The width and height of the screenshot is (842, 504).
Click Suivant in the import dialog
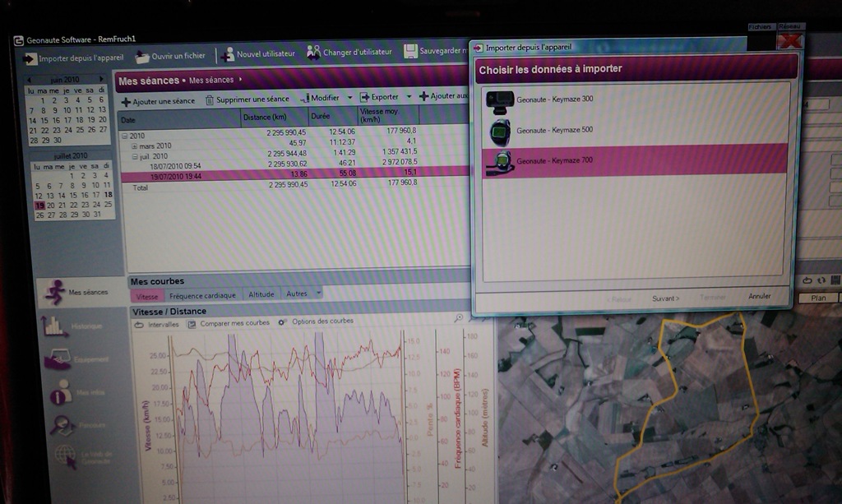(665, 298)
